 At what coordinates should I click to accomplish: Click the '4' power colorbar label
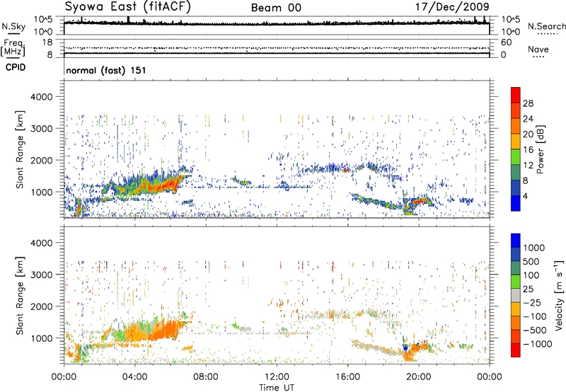tap(525, 196)
